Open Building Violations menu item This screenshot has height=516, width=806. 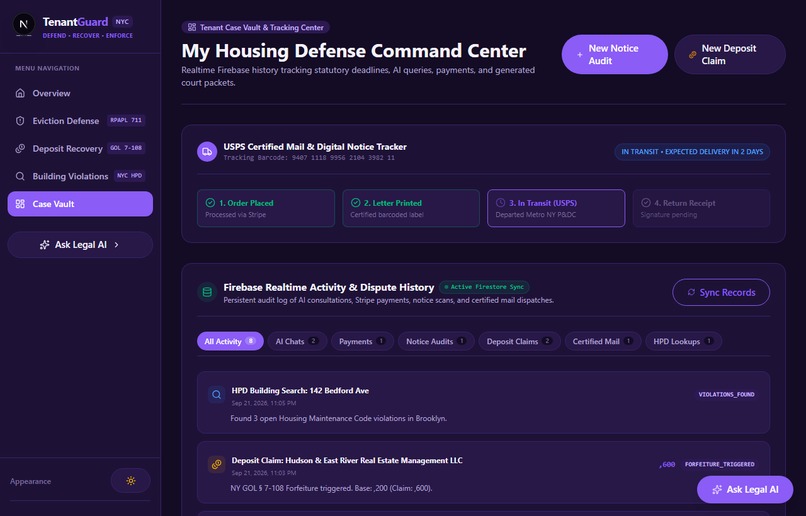80,176
